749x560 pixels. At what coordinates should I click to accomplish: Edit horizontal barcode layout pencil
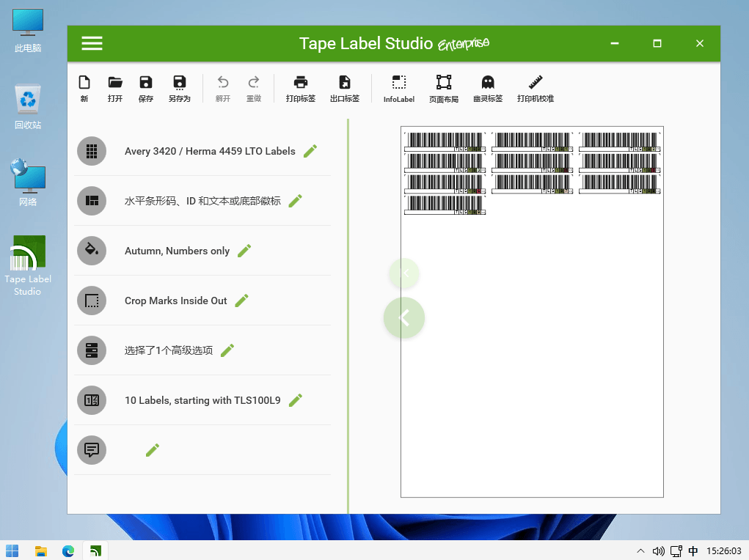295,201
